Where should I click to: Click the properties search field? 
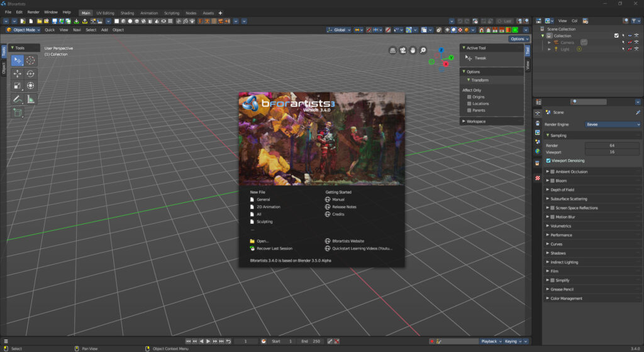(x=588, y=102)
